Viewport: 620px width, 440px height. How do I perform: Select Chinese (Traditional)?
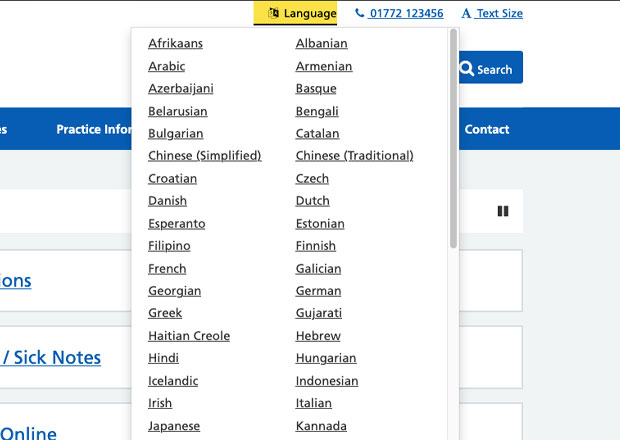pos(354,156)
